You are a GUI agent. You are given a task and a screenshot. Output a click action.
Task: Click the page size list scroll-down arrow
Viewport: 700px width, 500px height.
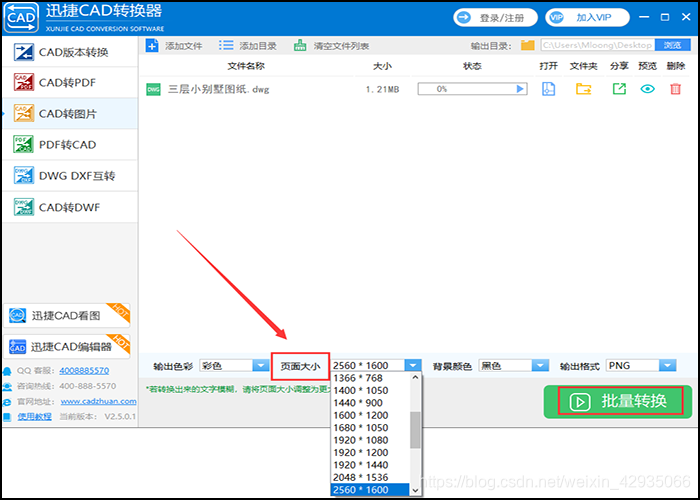point(415,490)
